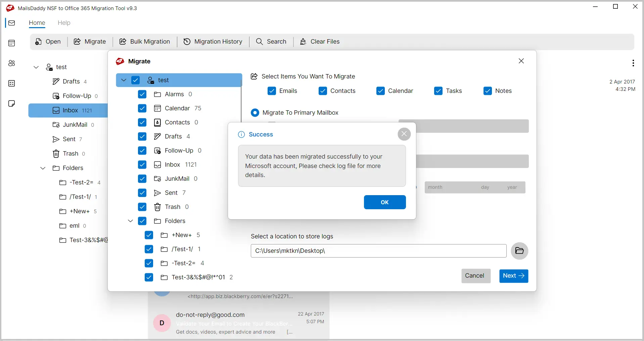The image size is (644, 341).
Task: Uncheck the Contacts migration checkbox
Action: click(x=323, y=91)
